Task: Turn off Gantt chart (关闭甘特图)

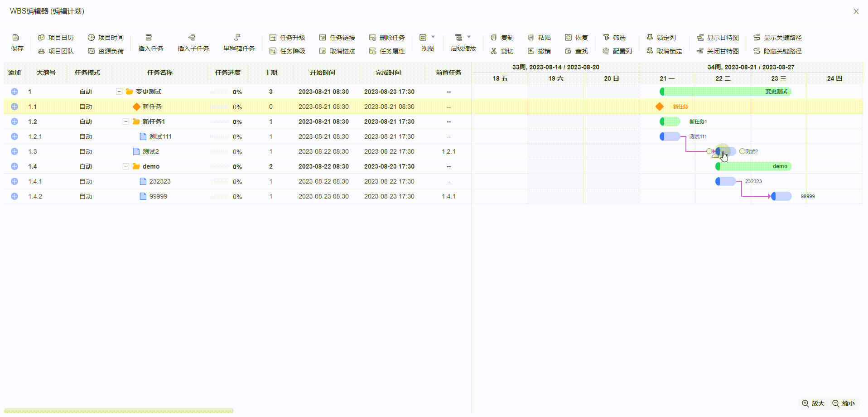Action: (718, 51)
